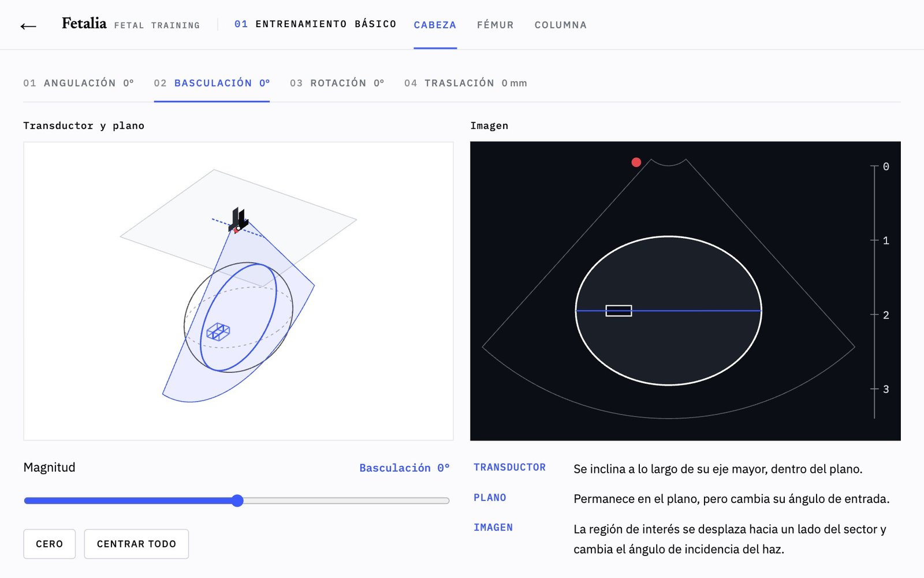
Task: Click the white region-of-interest rectangle in image
Action: tap(619, 311)
